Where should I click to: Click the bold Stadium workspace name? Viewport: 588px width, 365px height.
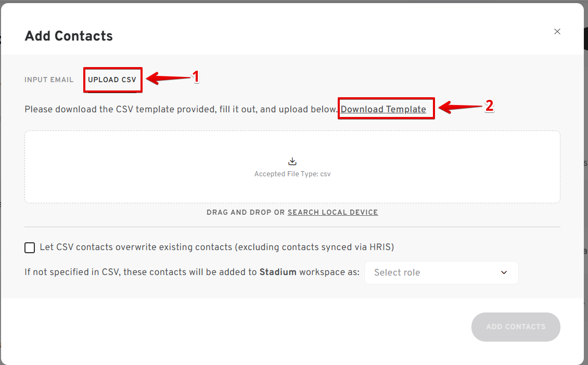coord(278,272)
